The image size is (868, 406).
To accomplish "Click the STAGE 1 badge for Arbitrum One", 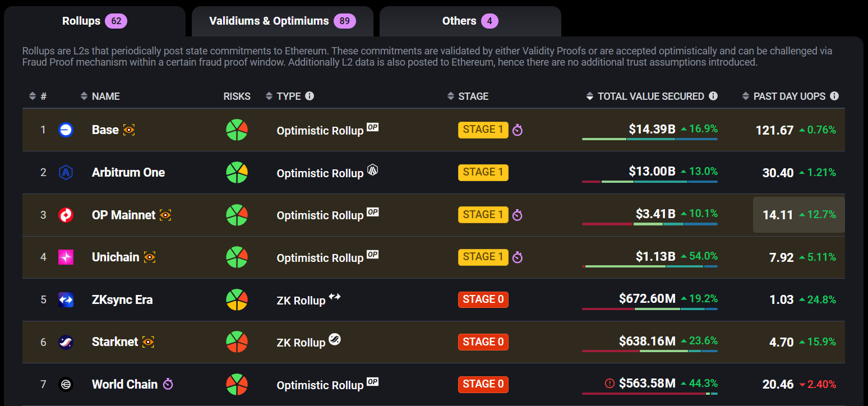I will point(483,172).
